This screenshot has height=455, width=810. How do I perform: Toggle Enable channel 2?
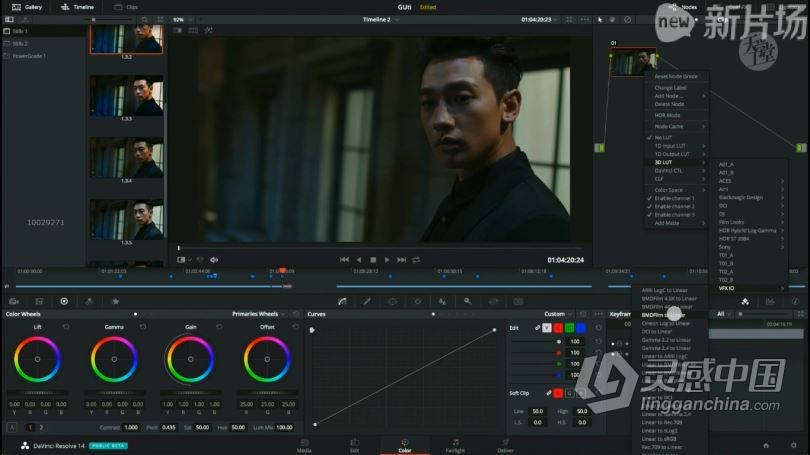[x=676, y=207]
